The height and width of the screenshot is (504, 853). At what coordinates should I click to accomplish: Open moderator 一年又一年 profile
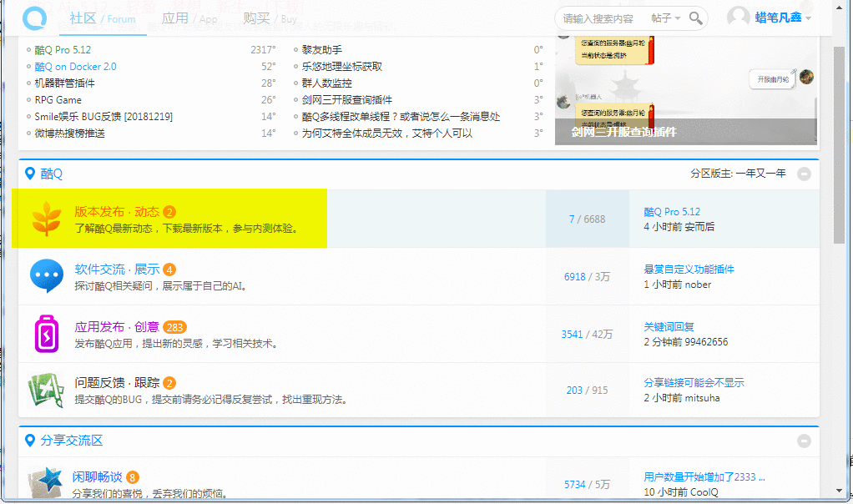point(760,174)
